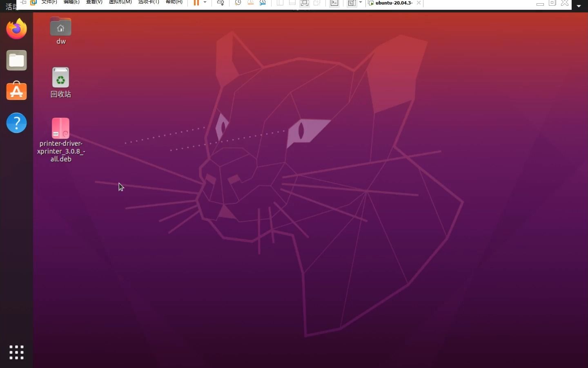588x368 pixels.
Task: Select the ubuntu-20.04.3 tab
Action: 393,3
